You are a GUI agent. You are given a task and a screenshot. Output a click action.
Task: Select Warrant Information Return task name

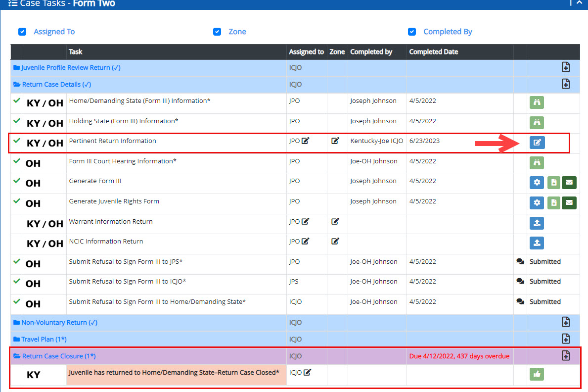(111, 222)
